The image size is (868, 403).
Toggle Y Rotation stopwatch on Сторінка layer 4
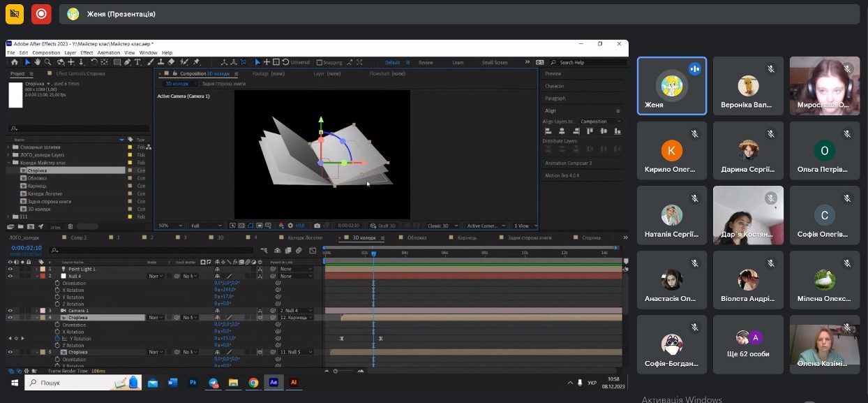click(57, 339)
